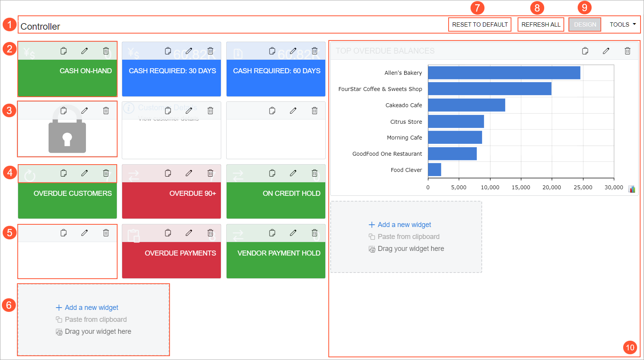Click chart type icon beside the axis
This screenshot has width=644, height=360.
[632, 189]
